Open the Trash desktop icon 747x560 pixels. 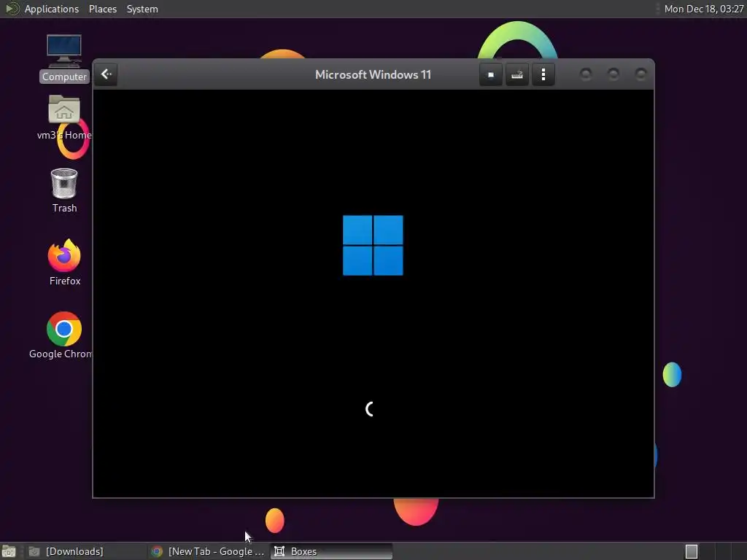[64, 190]
